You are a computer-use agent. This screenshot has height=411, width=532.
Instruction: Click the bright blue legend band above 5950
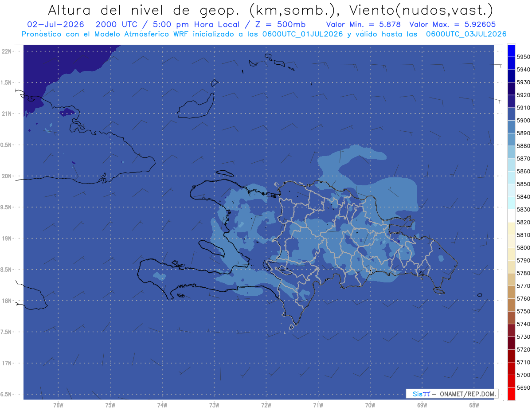[511, 51]
